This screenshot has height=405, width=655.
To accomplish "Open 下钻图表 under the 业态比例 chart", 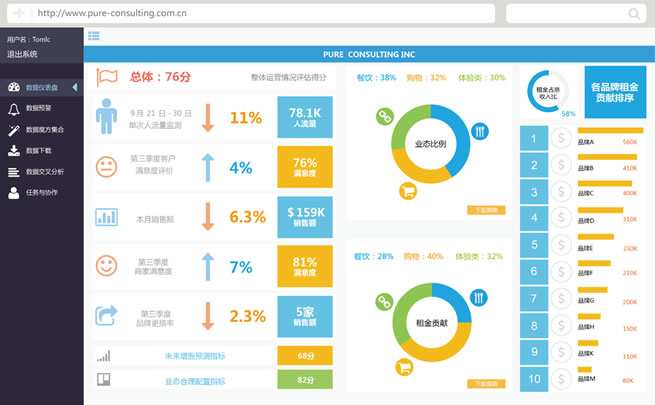I will (x=486, y=210).
